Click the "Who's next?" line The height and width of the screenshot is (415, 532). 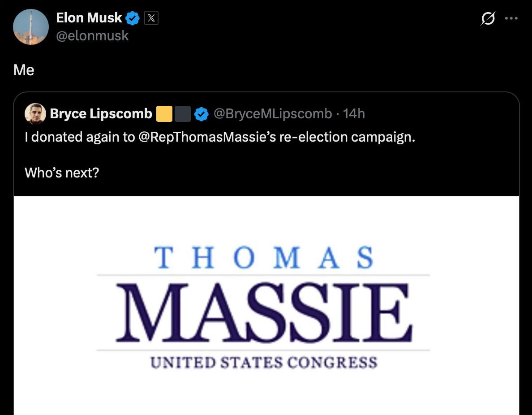[61, 172]
